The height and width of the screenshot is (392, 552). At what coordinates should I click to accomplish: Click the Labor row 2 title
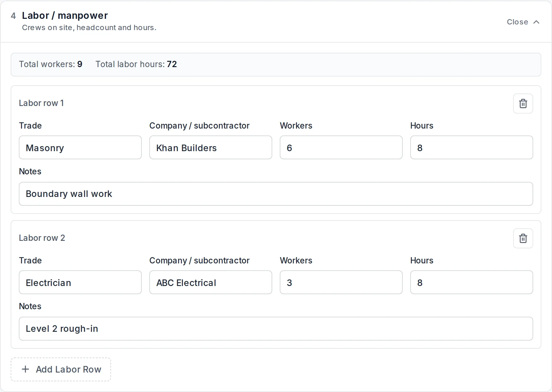42,238
